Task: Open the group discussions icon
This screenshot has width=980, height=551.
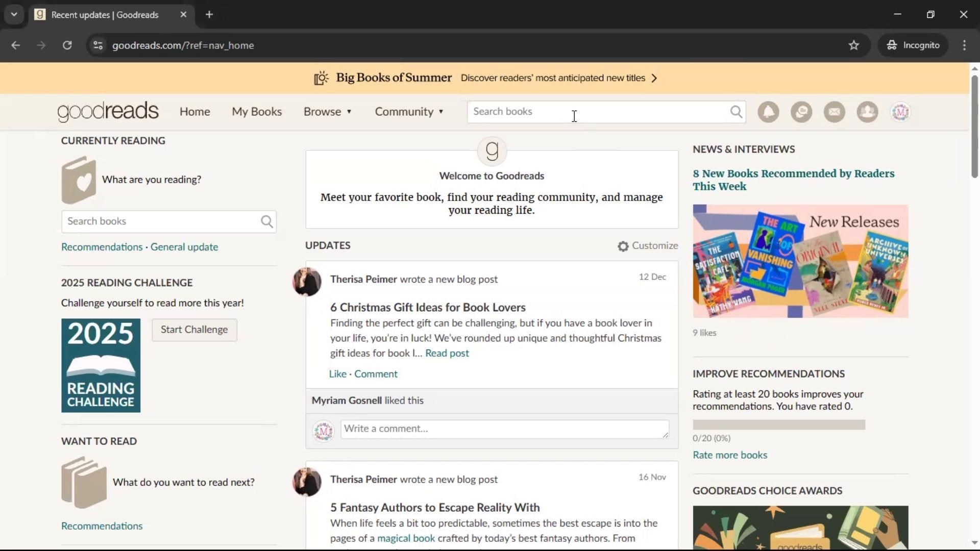Action: click(x=801, y=112)
